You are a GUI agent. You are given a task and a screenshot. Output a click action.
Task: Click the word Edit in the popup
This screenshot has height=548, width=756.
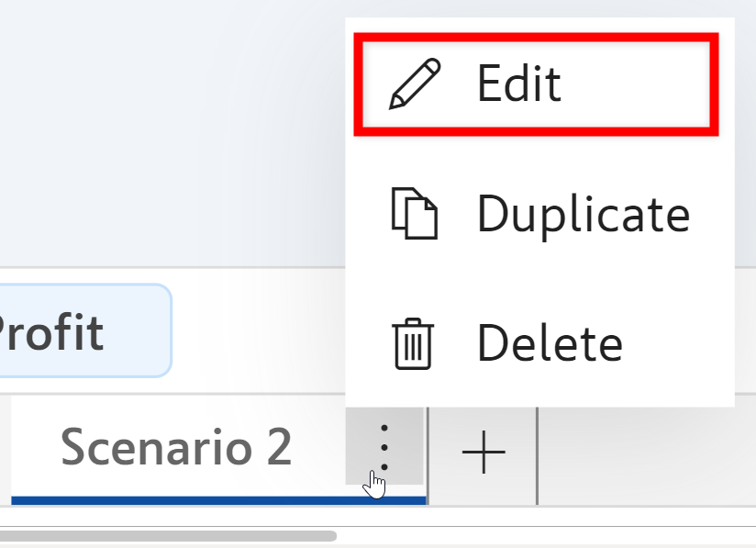tap(518, 84)
